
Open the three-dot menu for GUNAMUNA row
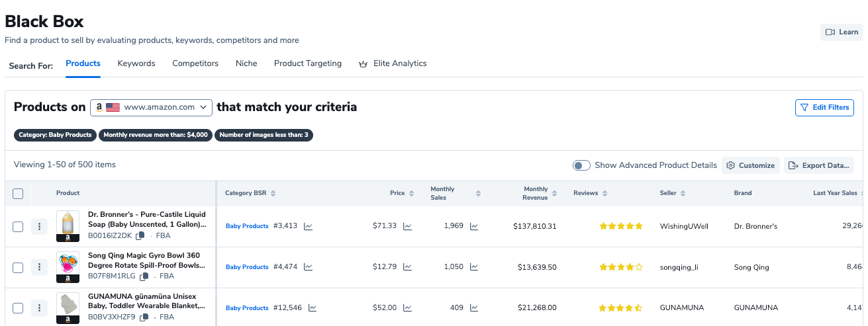point(40,308)
